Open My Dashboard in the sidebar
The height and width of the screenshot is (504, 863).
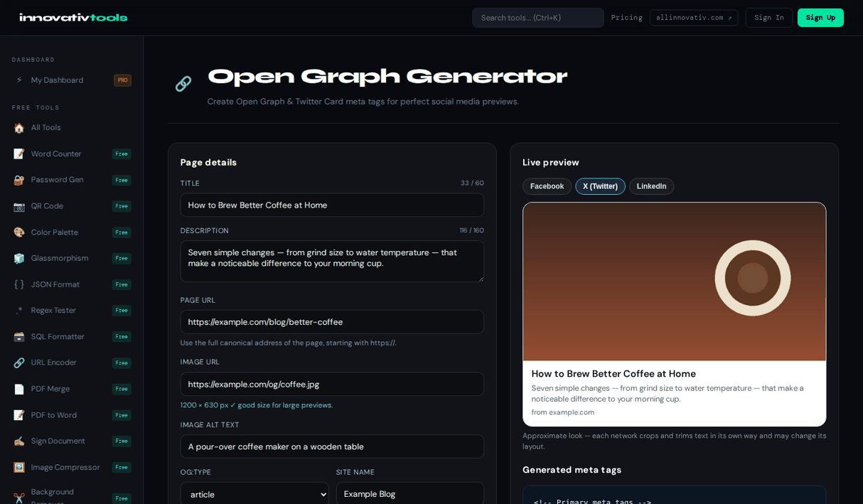pos(72,80)
